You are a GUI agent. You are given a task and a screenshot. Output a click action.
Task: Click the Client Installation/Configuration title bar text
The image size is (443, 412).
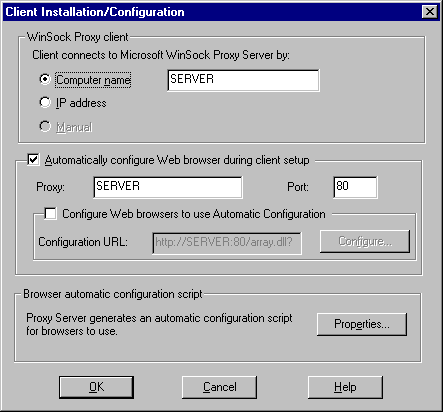point(95,12)
